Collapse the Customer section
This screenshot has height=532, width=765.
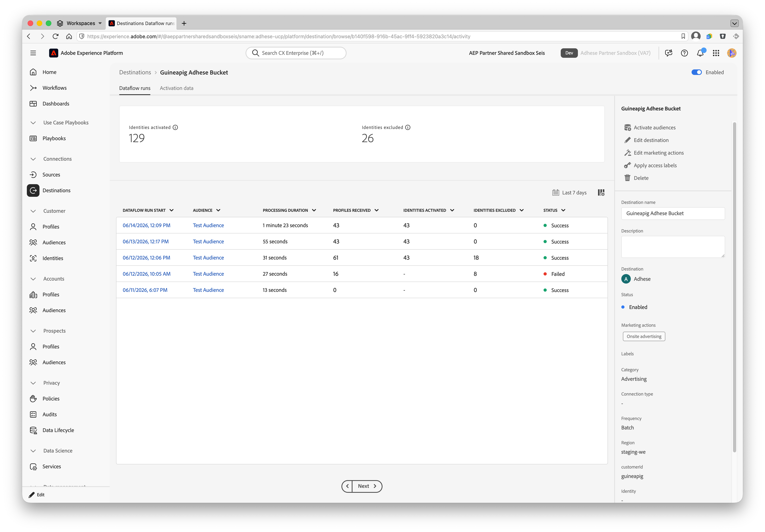click(33, 211)
